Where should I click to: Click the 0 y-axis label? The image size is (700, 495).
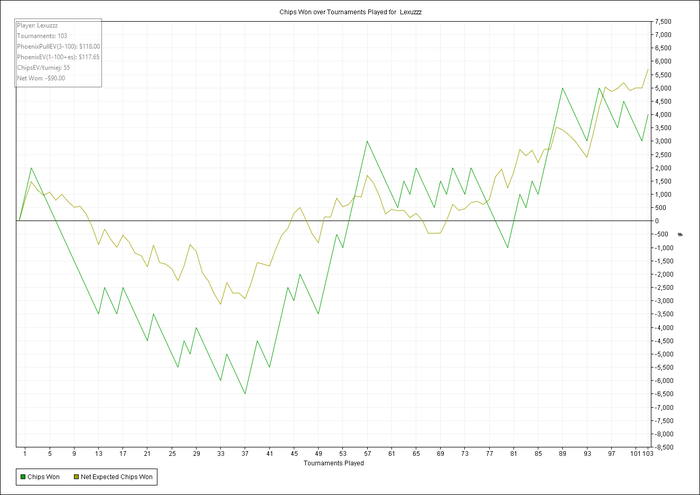tap(657, 221)
